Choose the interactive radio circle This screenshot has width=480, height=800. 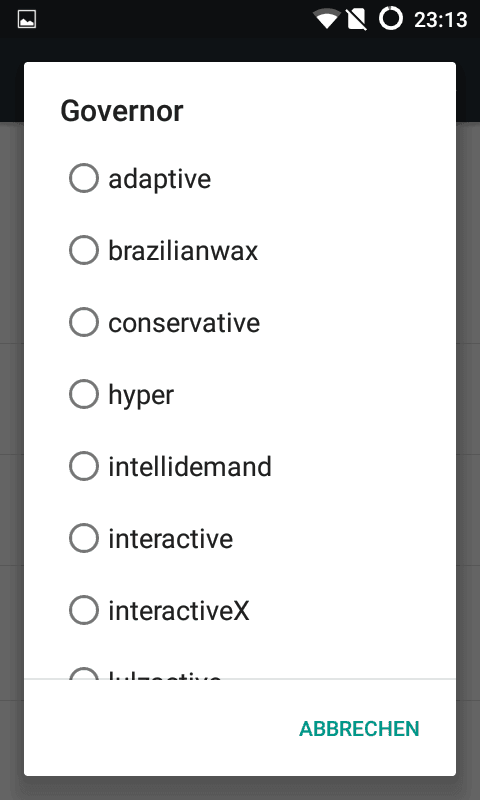coord(84,538)
